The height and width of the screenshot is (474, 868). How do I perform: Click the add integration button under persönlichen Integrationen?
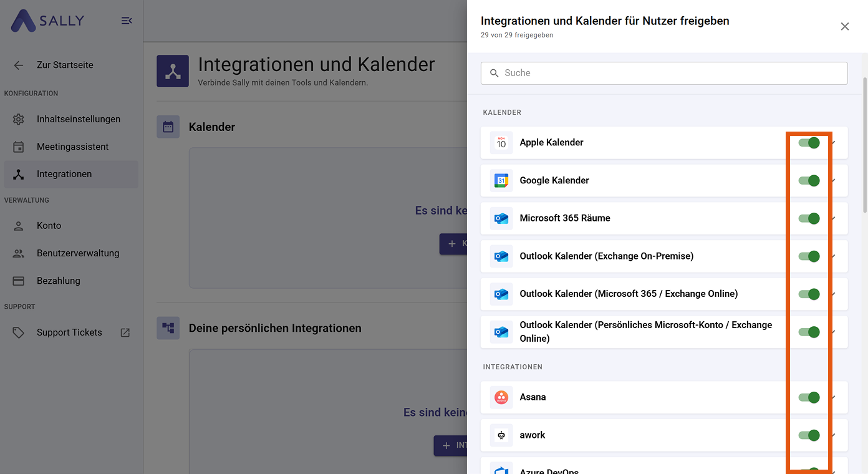click(x=451, y=445)
